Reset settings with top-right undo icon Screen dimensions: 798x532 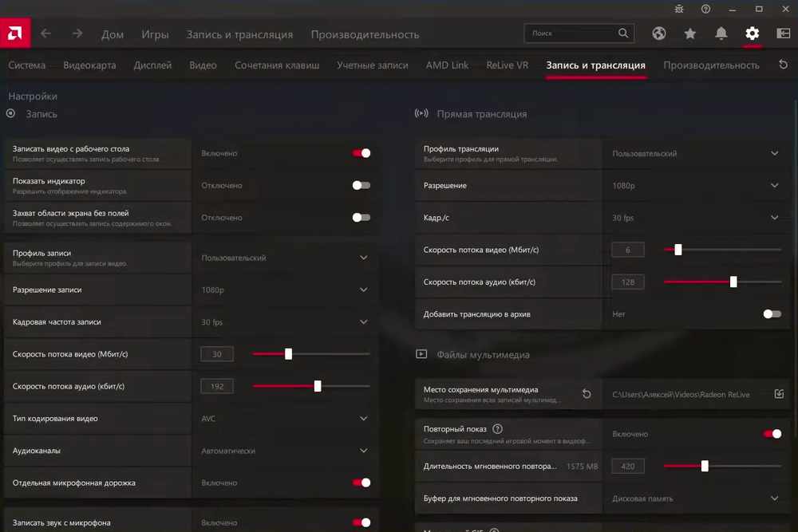click(784, 65)
